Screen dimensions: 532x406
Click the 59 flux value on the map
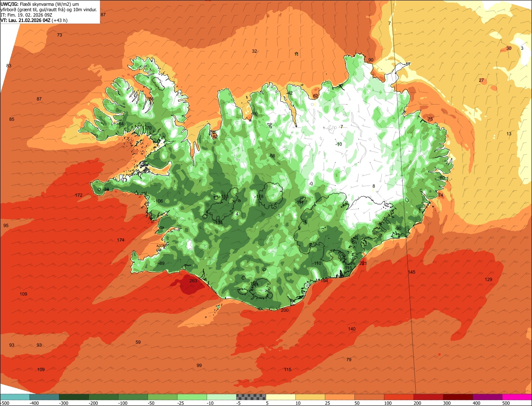coord(138,342)
